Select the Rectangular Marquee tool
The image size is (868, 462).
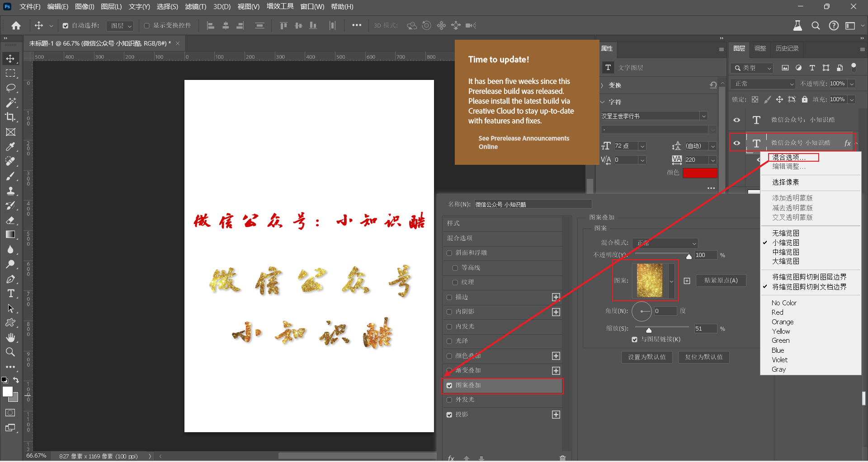pos(10,73)
